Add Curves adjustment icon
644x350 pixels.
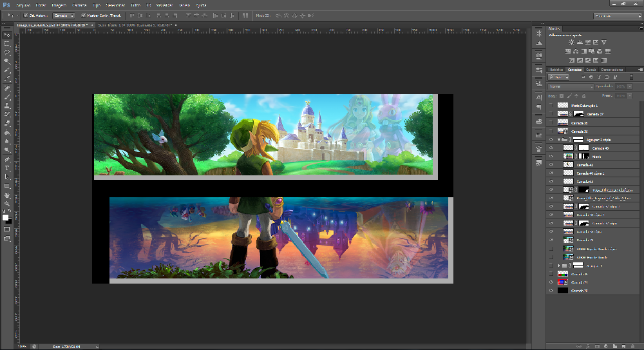[x=588, y=43]
